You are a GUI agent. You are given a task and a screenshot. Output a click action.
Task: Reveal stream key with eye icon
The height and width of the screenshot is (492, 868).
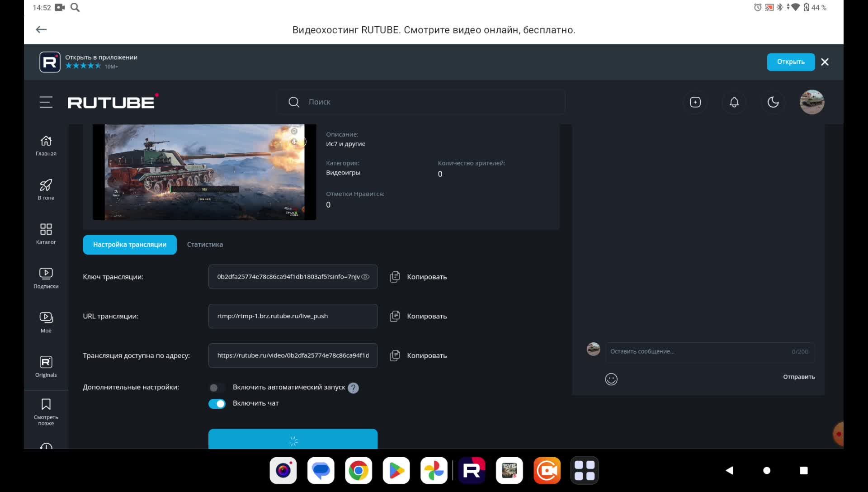coord(365,277)
